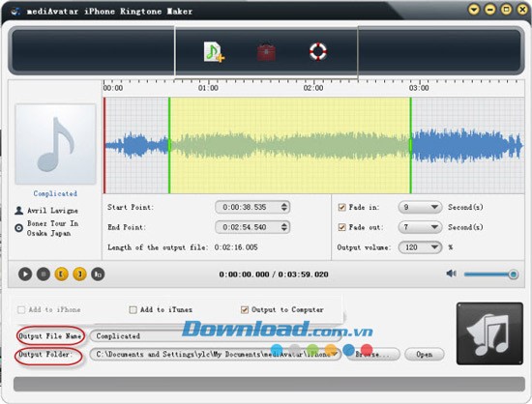Open the lifebuoy help icon

[x=318, y=51]
